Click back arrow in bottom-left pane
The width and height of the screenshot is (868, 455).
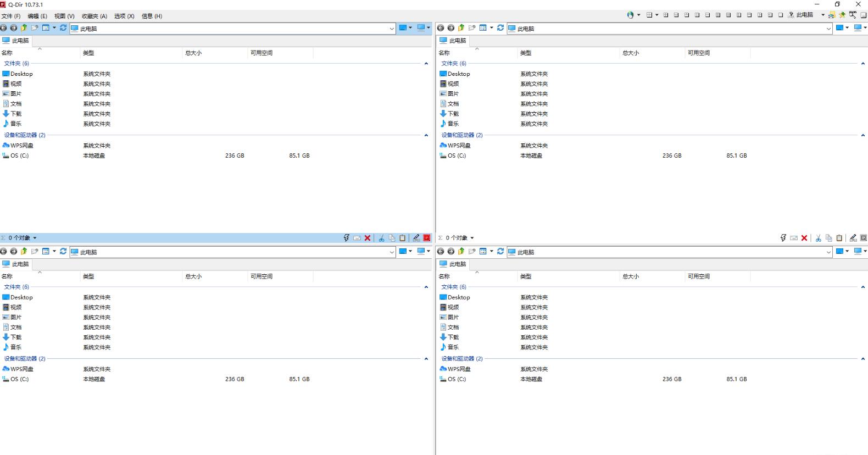(4, 252)
